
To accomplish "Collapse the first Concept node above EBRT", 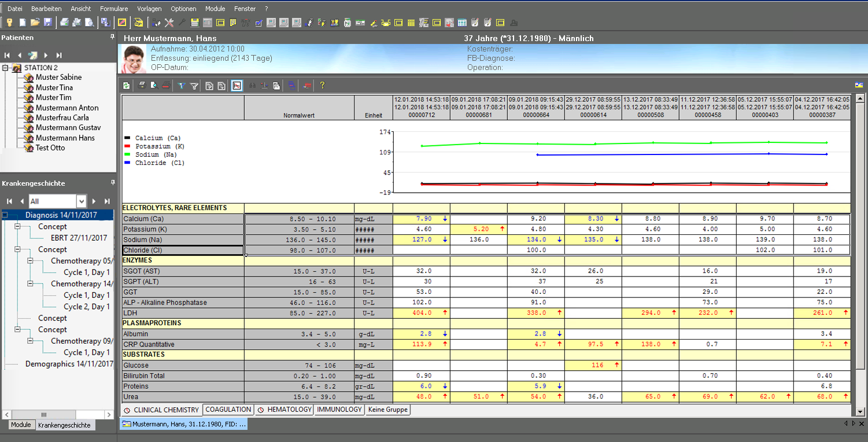I will coord(17,227).
